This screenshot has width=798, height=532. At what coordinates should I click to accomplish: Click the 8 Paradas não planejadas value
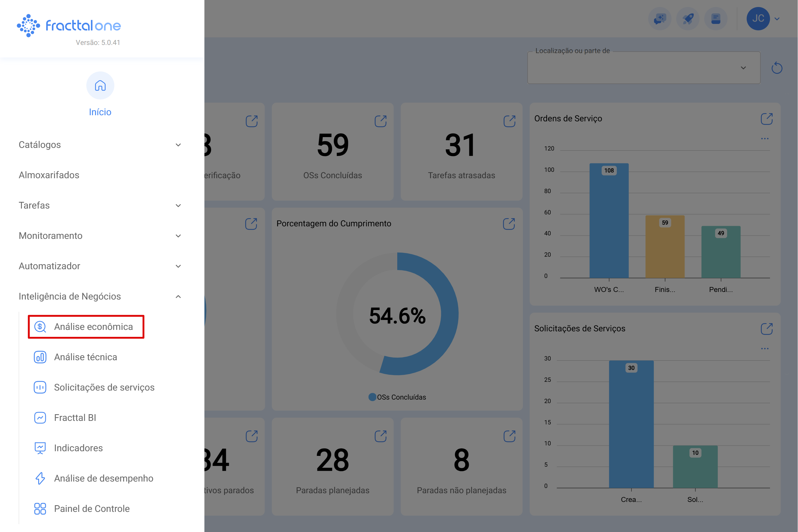click(461, 460)
